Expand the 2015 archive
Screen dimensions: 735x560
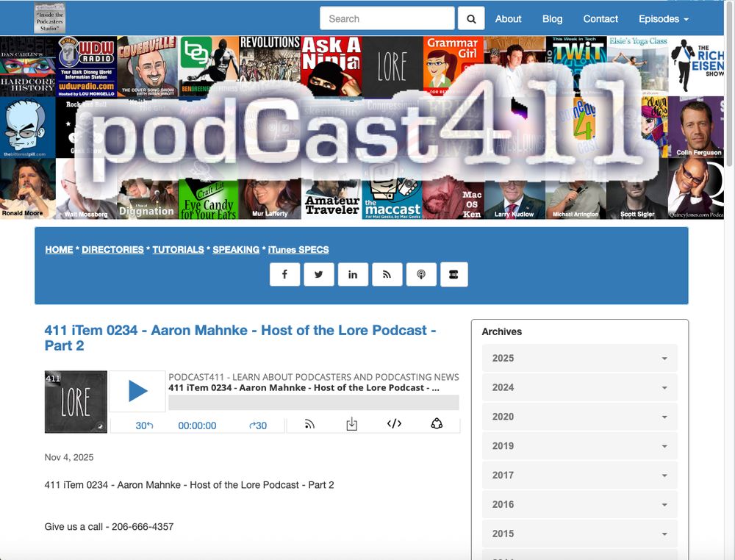tap(579, 534)
